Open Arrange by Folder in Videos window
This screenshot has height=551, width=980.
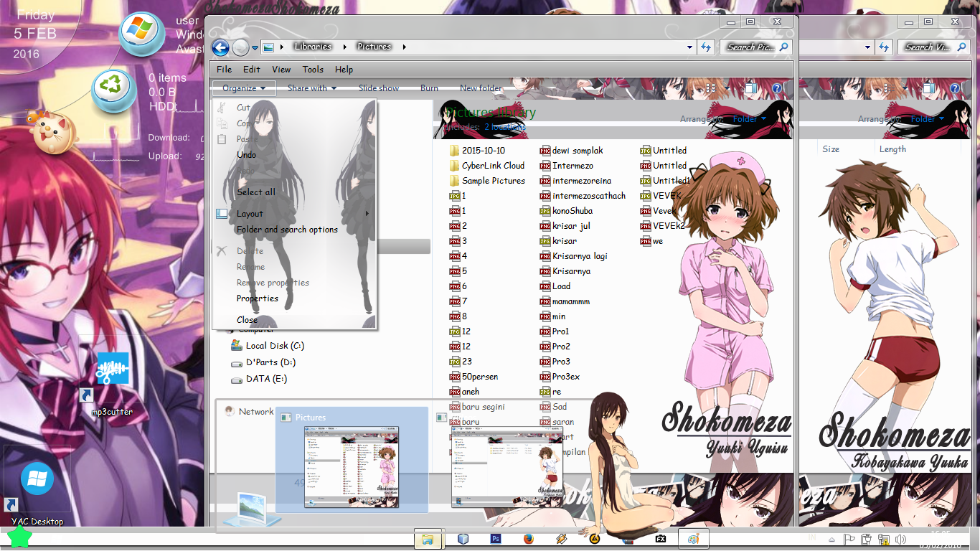click(928, 119)
